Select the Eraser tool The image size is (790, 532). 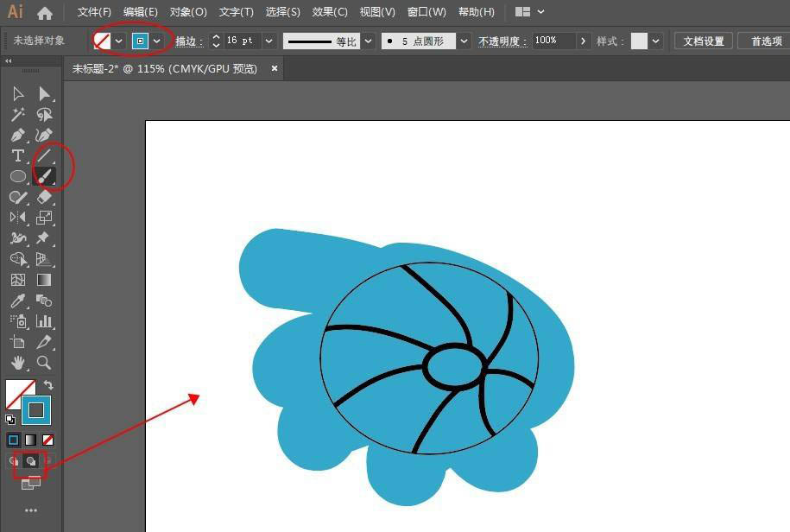44,197
